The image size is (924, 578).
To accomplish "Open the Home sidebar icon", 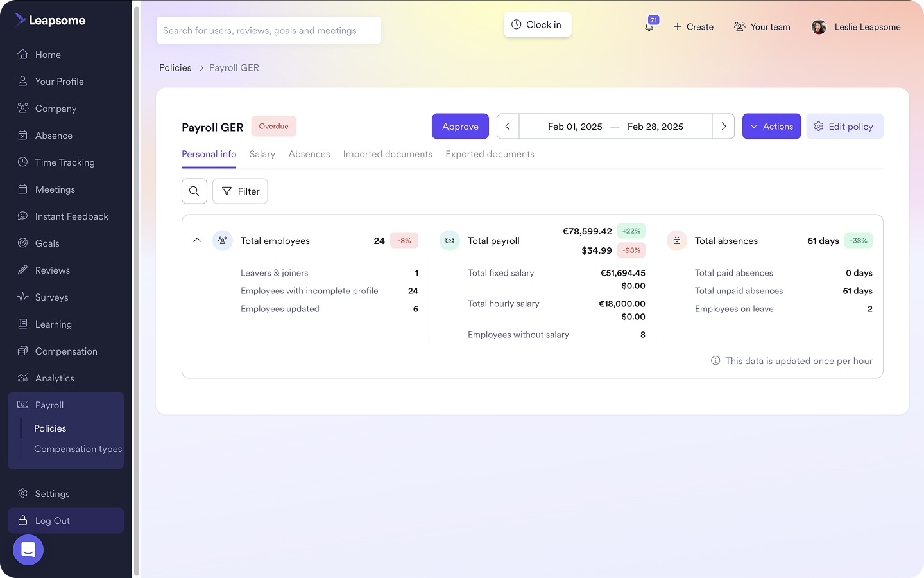I will coord(22,55).
